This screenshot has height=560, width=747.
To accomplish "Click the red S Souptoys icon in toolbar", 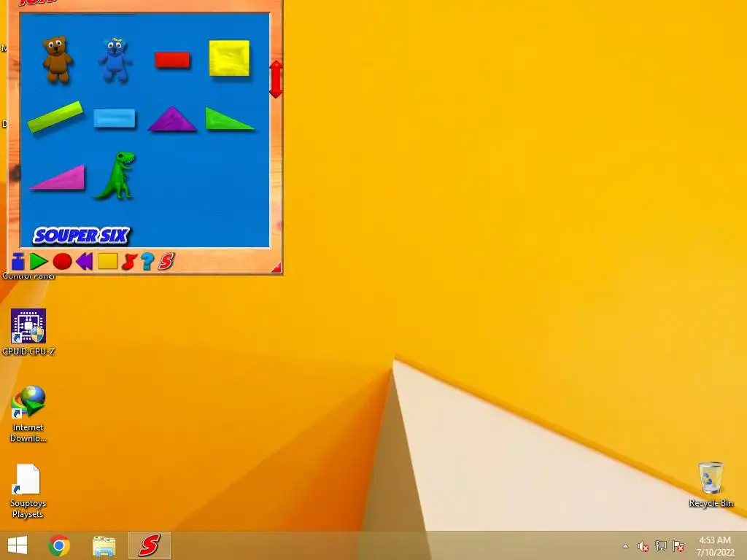I will click(x=166, y=262).
